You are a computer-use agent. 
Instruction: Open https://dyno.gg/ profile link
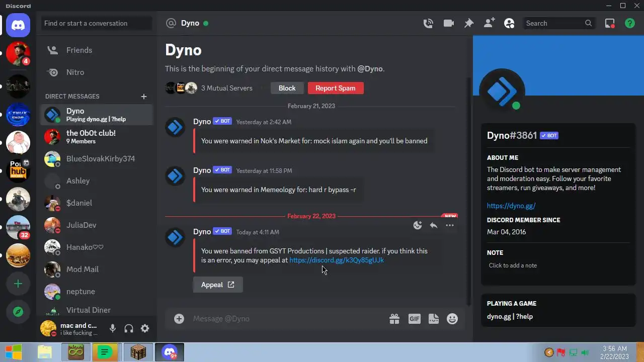click(x=511, y=206)
